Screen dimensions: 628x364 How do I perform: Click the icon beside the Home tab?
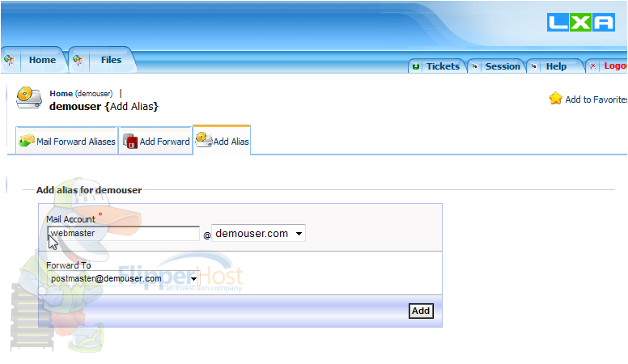click(9, 60)
